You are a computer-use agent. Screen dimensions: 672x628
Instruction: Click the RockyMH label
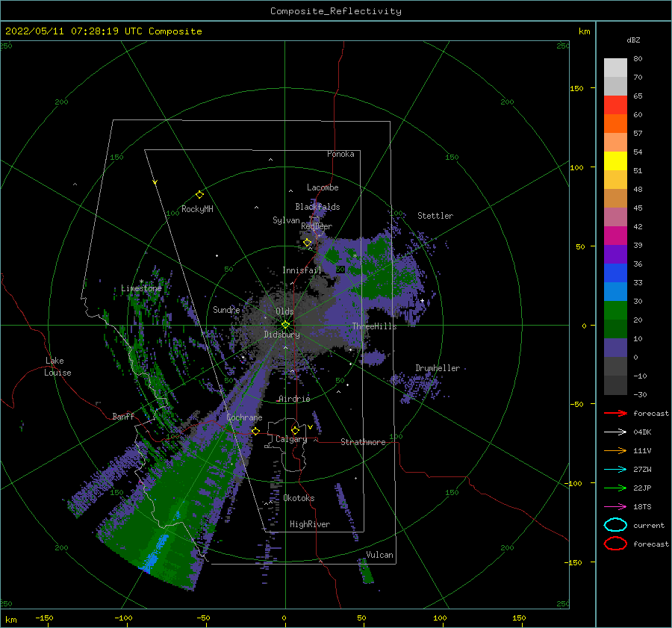(x=197, y=209)
